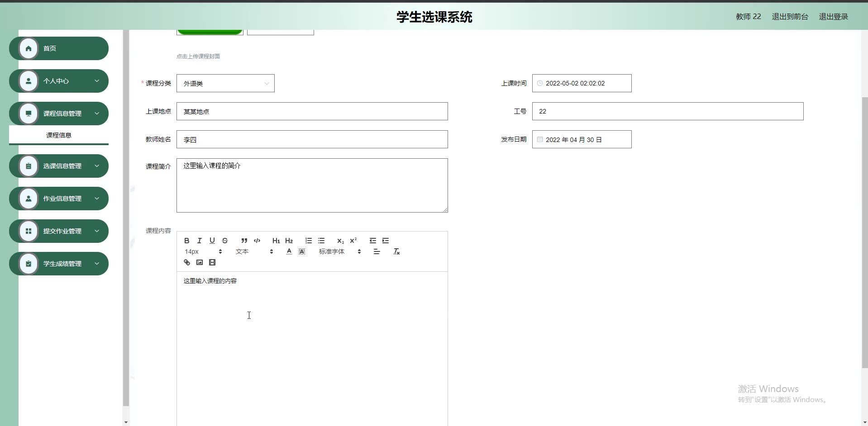
Task: Insert a video into content
Action: pos(212,262)
